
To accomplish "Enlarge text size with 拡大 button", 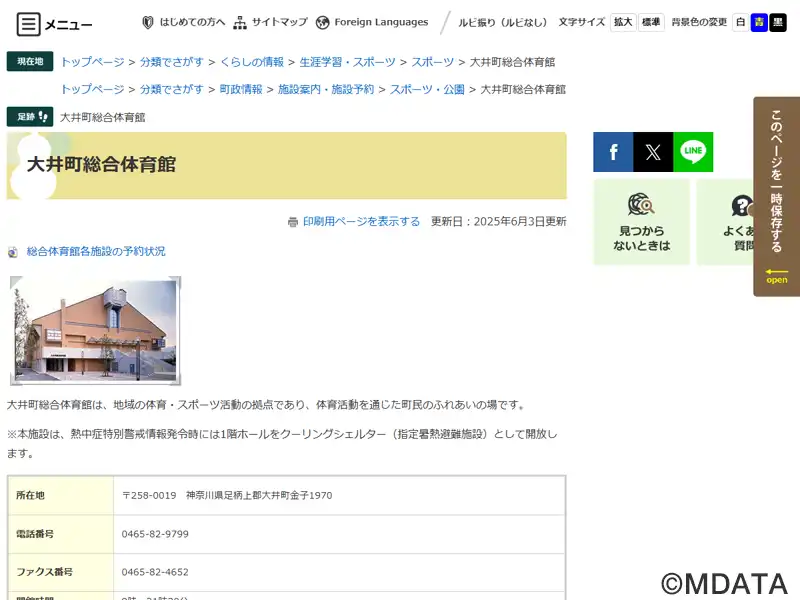I will 623,22.
